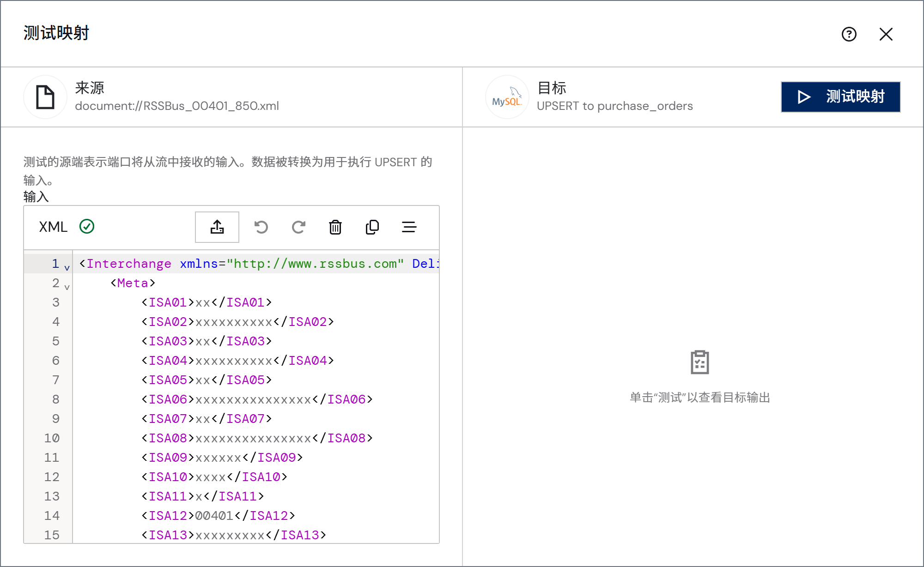
Task: Click the 目标 target label
Action: point(552,88)
